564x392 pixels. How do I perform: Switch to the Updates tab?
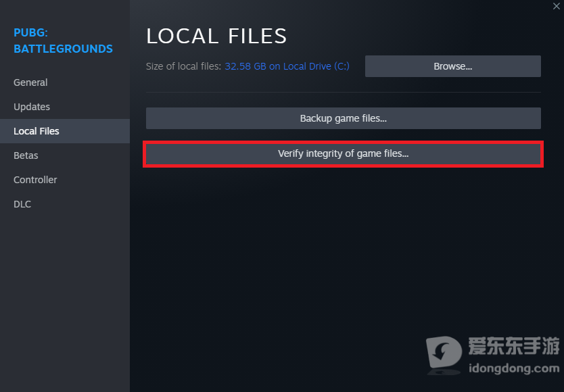(65, 107)
